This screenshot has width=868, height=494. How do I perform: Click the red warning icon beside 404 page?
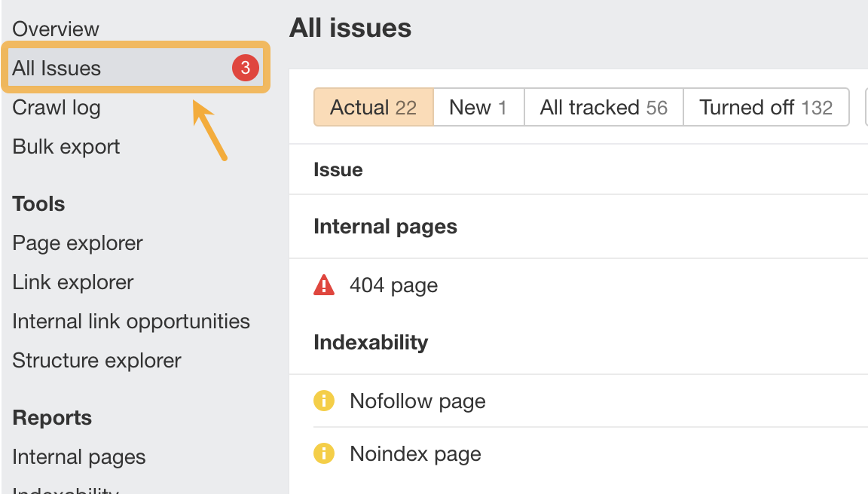pyautogui.click(x=324, y=285)
